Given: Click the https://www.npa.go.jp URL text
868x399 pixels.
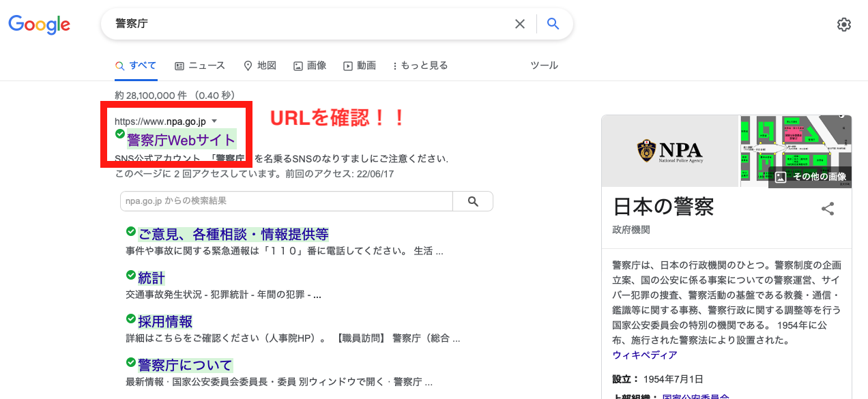Looking at the screenshot, I should 160,121.
